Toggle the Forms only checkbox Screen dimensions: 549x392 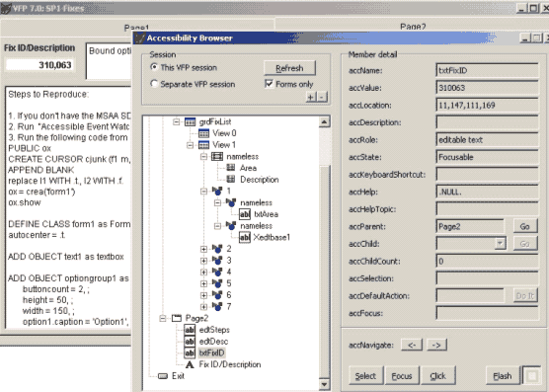coord(269,84)
